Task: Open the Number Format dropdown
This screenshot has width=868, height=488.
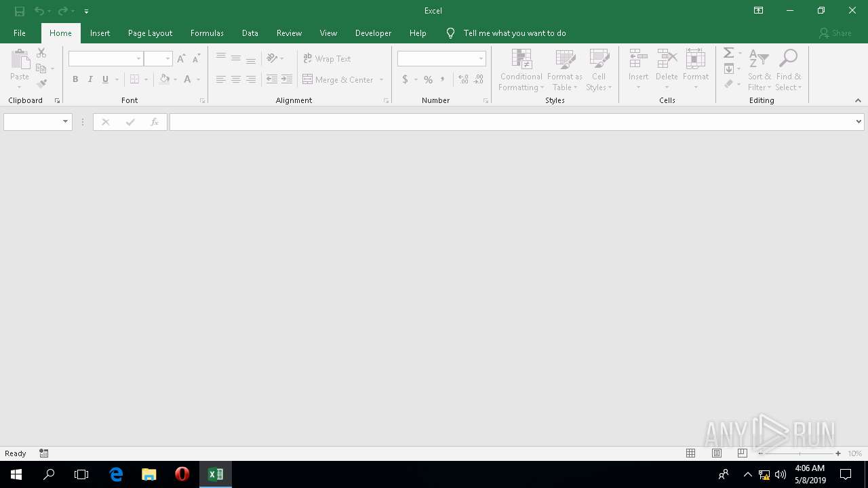Action: click(481, 59)
